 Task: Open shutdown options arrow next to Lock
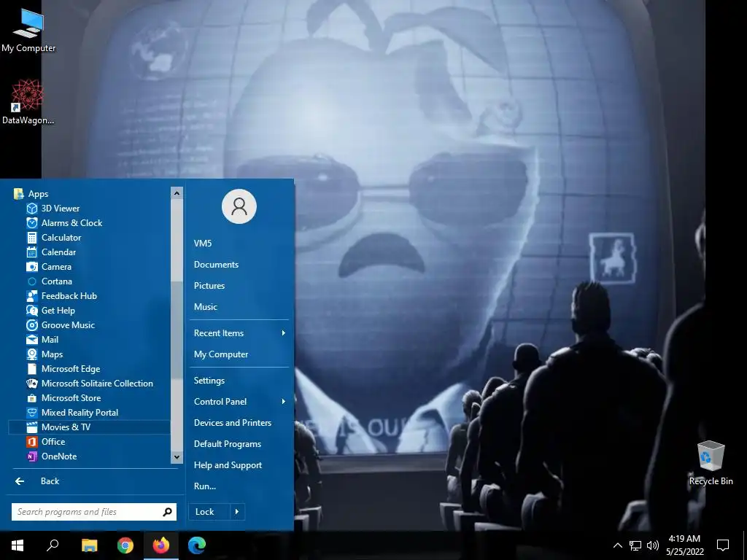coord(237,512)
